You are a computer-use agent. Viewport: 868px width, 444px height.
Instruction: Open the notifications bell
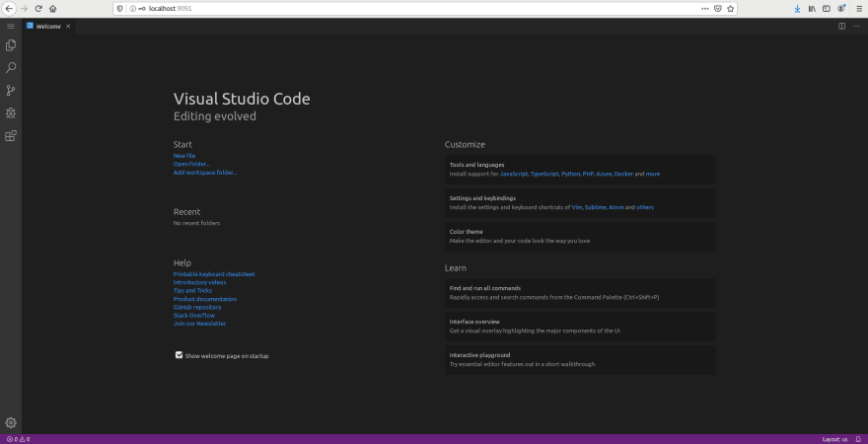(x=857, y=439)
